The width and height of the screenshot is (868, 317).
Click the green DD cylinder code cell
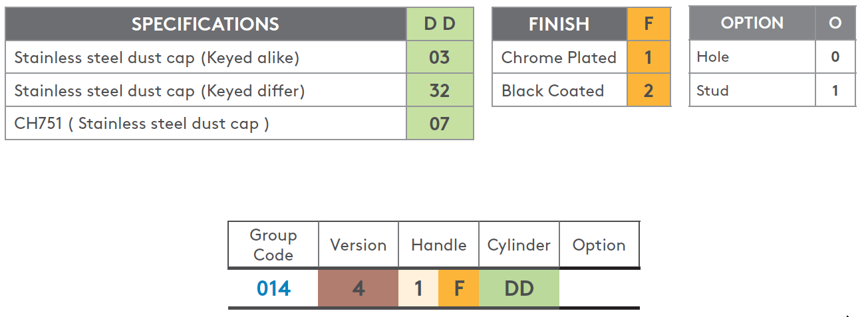519,288
